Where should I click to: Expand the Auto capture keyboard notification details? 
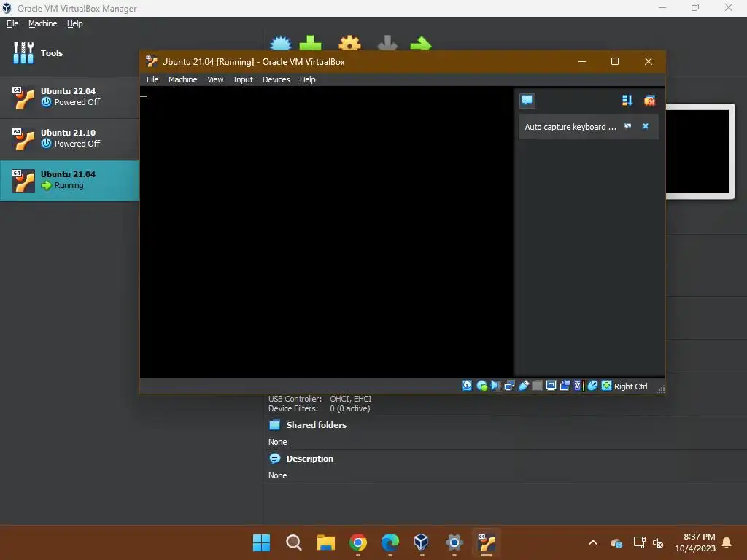(628, 126)
